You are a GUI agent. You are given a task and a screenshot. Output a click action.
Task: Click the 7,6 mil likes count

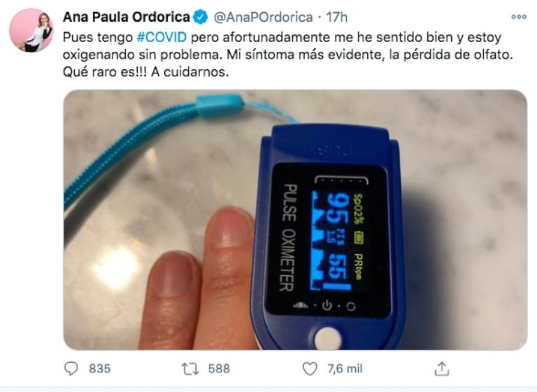[x=345, y=369]
